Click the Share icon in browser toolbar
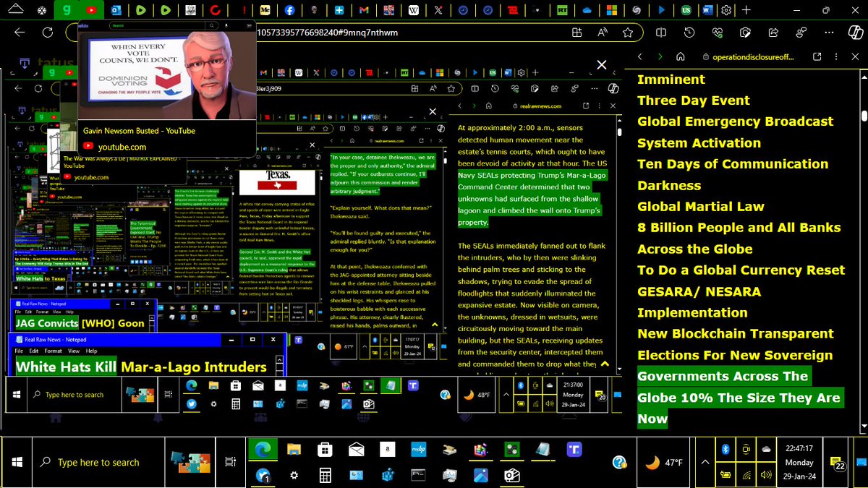The image size is (868, 488). 773,33
